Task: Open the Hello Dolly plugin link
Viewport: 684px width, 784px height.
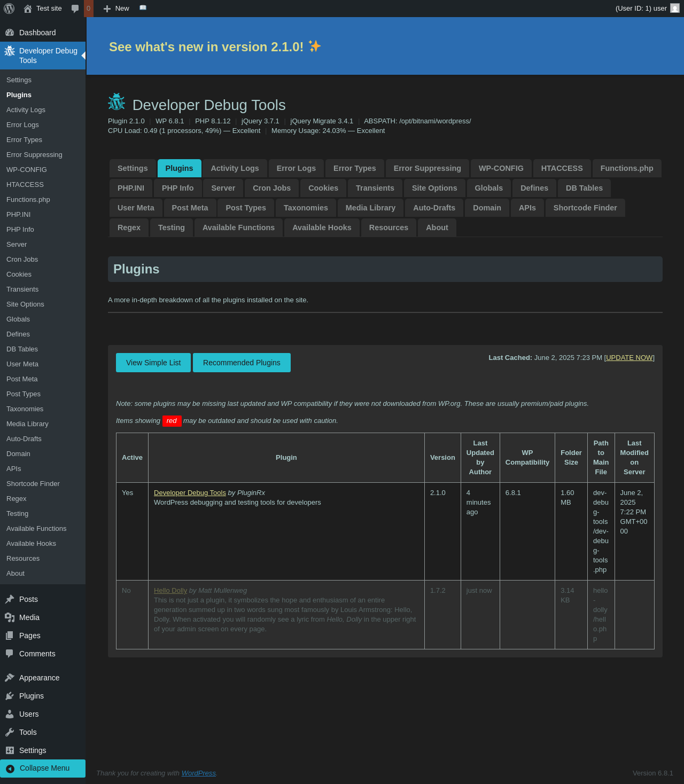Action: [170, 591]
